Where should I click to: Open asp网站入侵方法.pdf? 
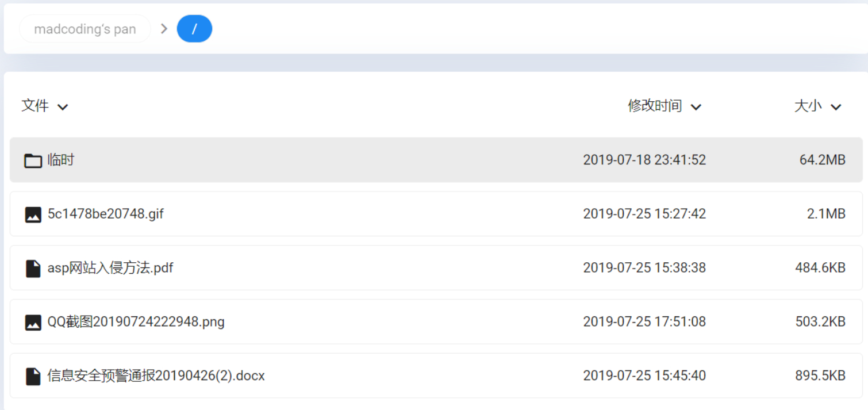click(x=110, y=268)
